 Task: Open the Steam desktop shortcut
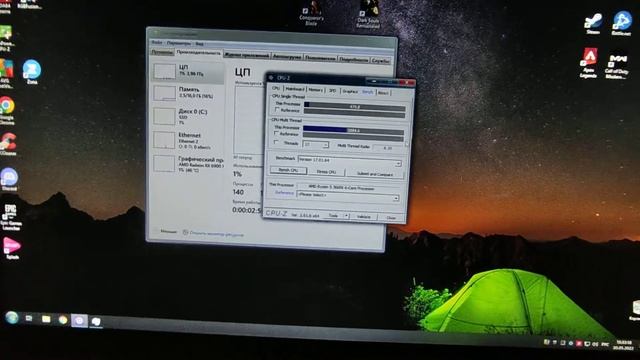593,23
